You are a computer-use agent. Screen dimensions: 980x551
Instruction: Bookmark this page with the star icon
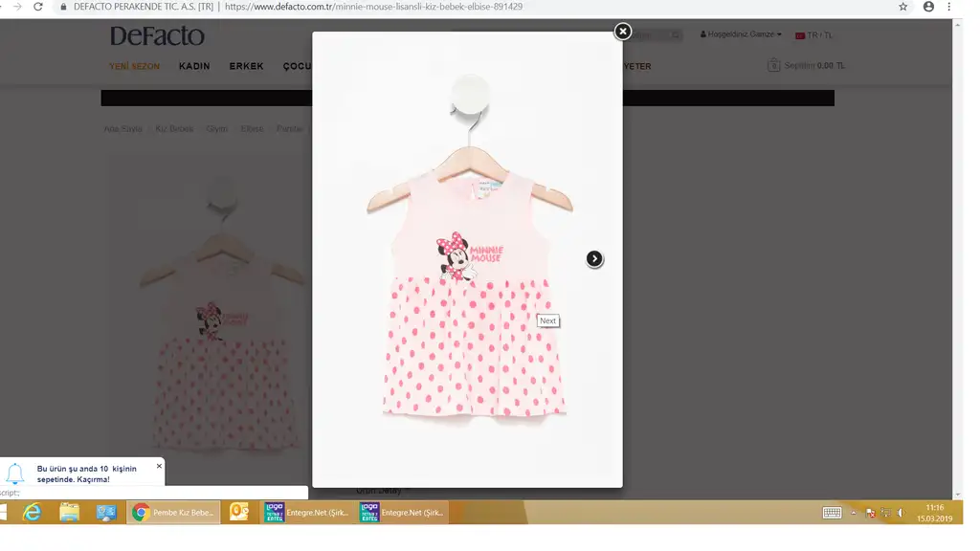click(x=903, y=7)
